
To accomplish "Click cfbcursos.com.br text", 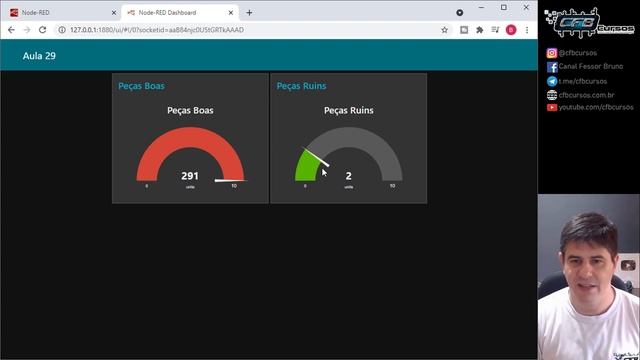I will tap(586, 95).
